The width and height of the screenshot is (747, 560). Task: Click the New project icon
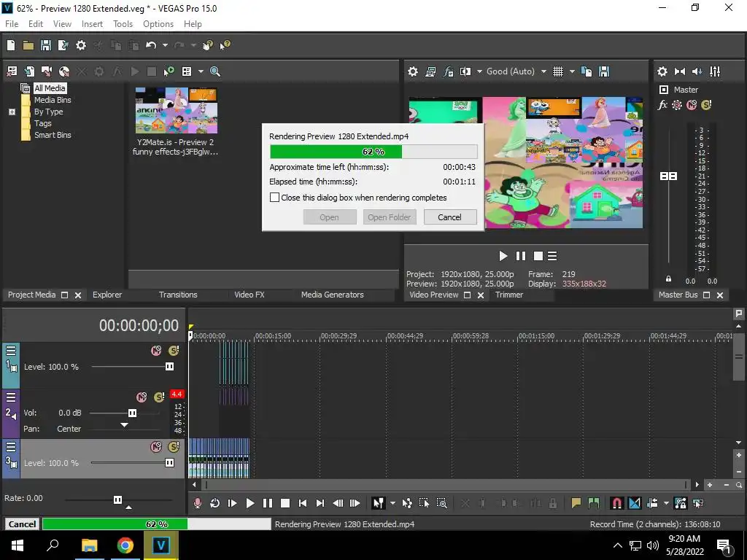[x=11, y=45]
